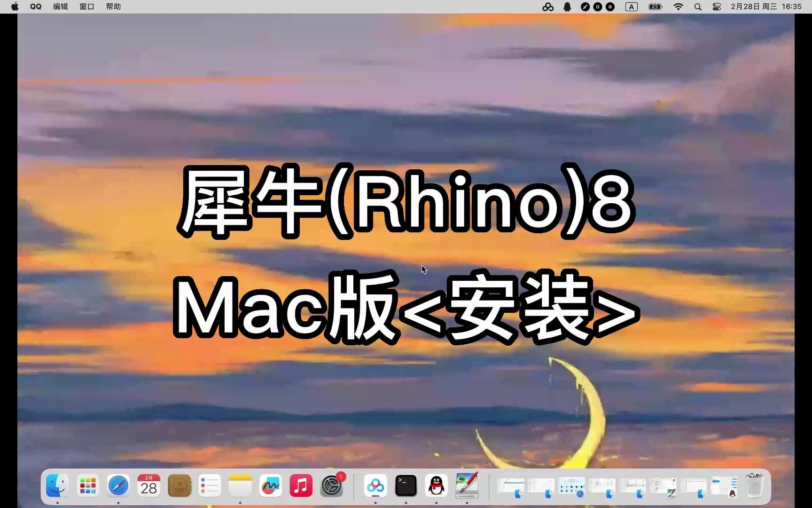Open the 编辑 menu
This screenshot has width=812, height=508.
click(x=61, y=7)
